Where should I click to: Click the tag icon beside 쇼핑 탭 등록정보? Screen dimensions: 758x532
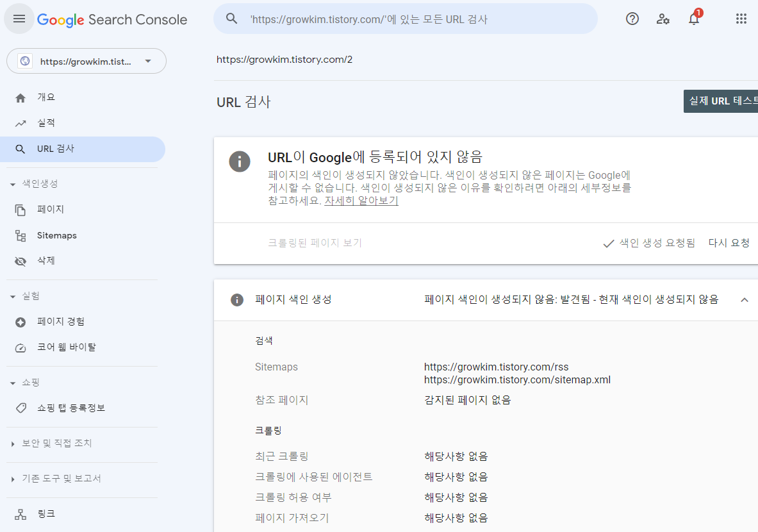click(x=21, y=408)
